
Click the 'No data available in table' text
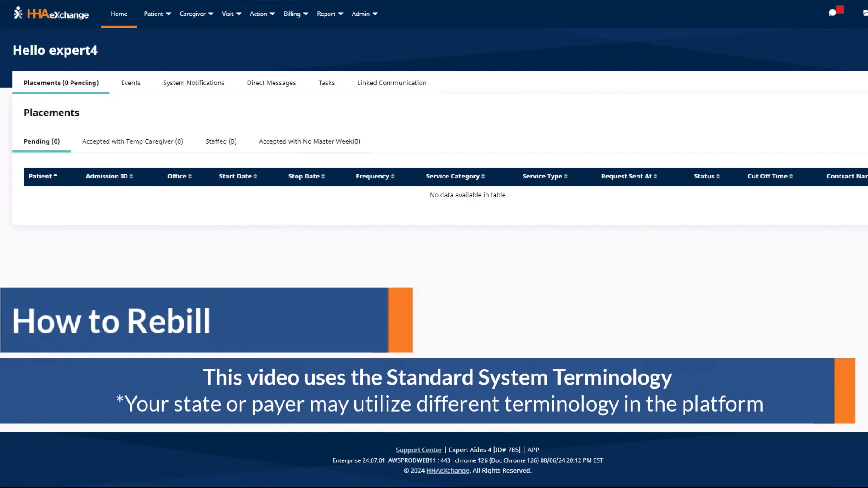(467, 195)
